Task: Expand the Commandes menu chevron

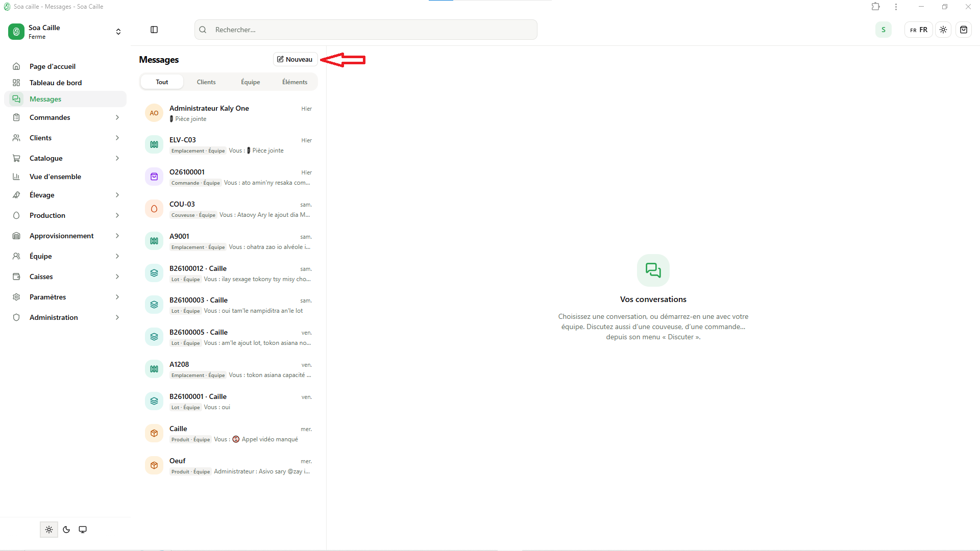Action: pyautogui.click(x=117, y=117)
